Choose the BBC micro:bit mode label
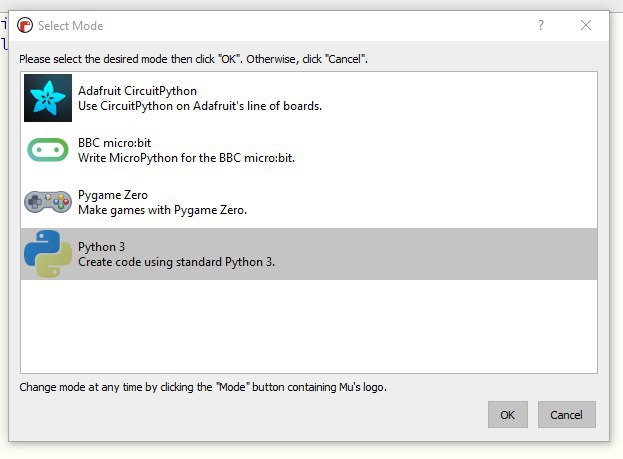 [x=115, y=143]
